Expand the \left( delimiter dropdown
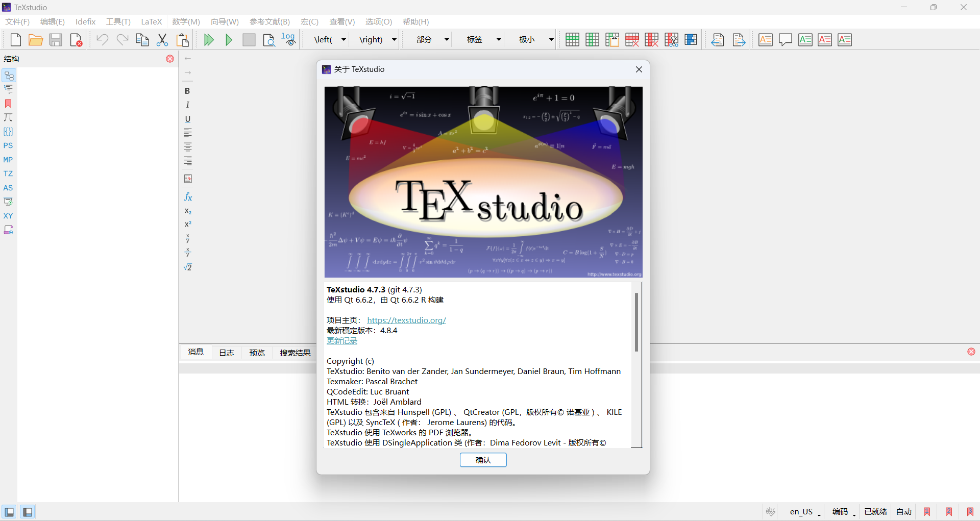980x521 pixels. tap(344, 40)
